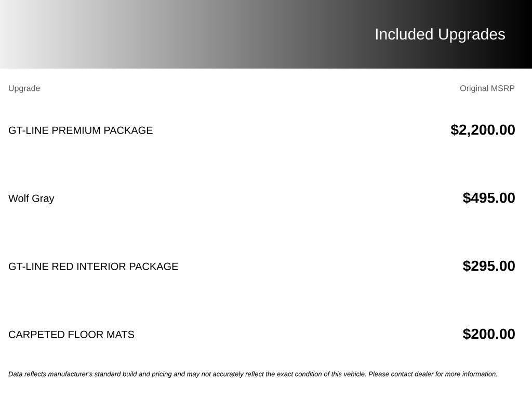The width and height of the screenshot is (532, 399).
Task: Open the GT-LINE PREMIUM PACKAGE upgrade
Action: pos(81,130)
